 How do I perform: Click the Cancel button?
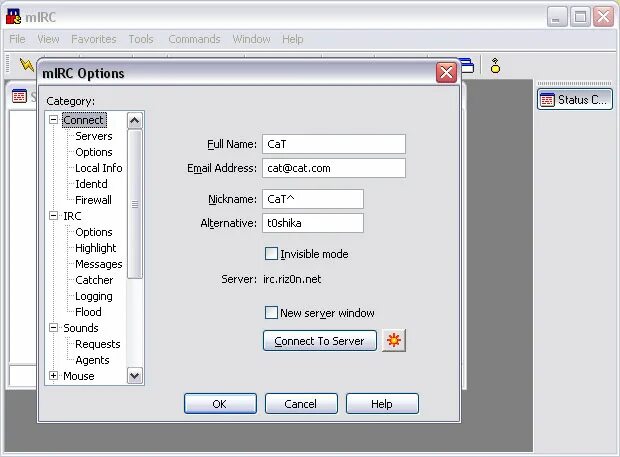pos(301,404)
